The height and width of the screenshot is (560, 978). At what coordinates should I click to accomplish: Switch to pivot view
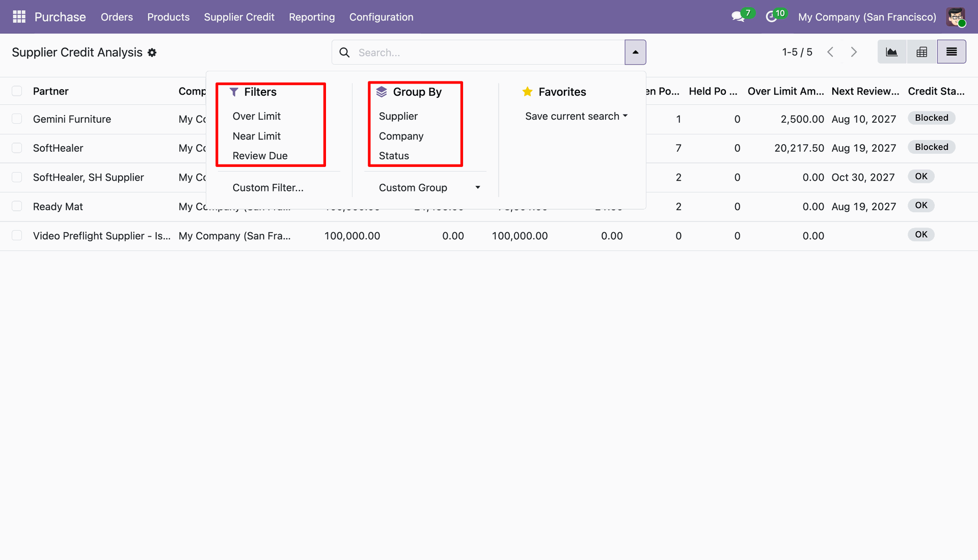pyautogui.click(x=921, y=52)
